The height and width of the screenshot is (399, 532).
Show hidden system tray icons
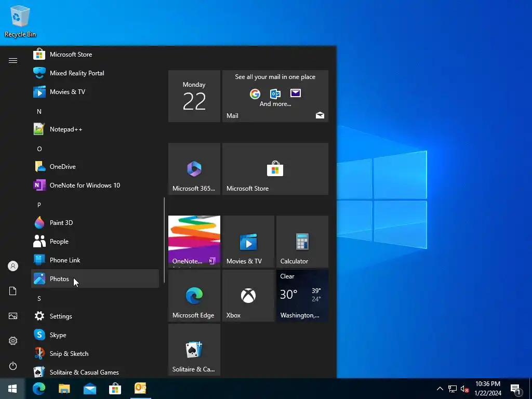(x=440, y=389)
